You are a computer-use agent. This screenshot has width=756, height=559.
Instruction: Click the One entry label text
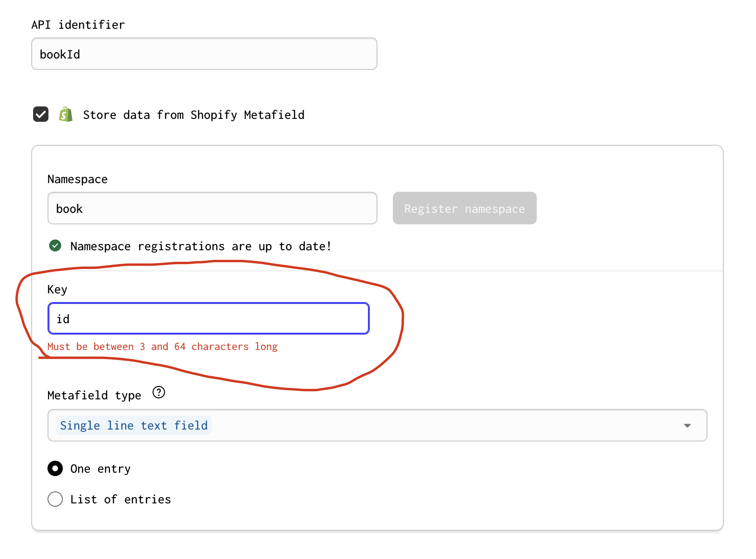click(x=100, y=469)
